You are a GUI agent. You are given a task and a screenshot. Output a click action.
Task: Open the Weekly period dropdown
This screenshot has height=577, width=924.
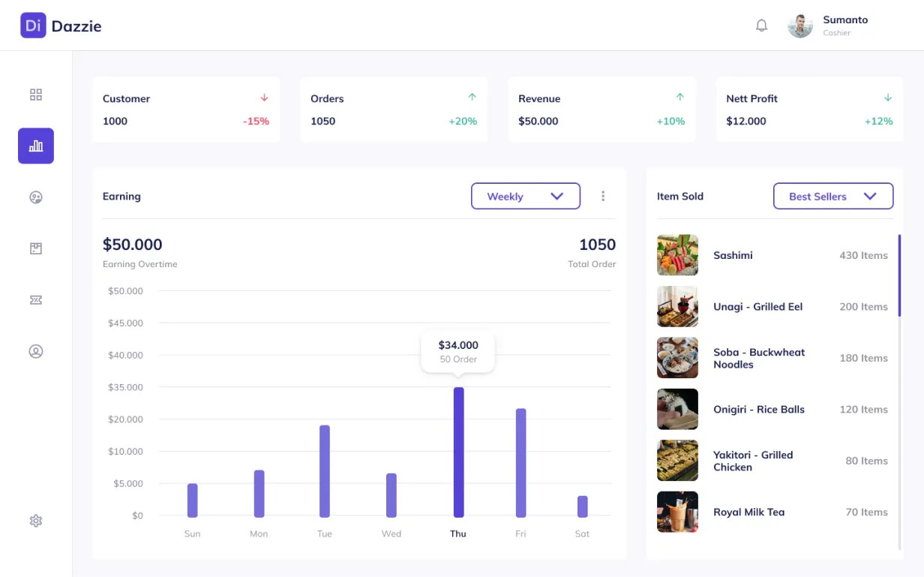pos(526,196)
